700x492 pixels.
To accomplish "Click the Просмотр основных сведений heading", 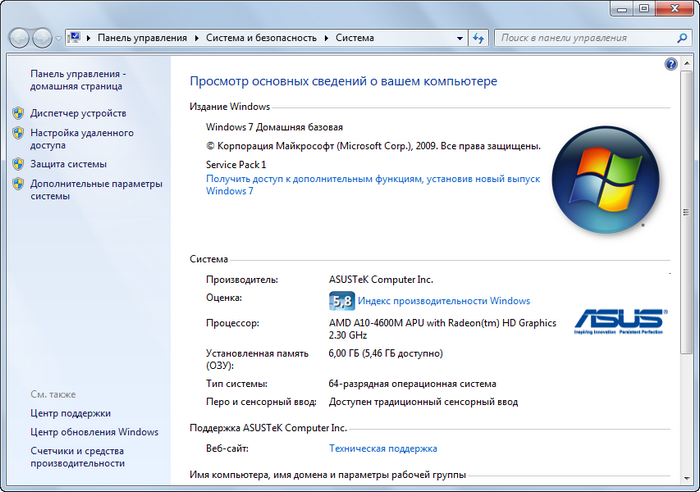I will coord(343,81).
